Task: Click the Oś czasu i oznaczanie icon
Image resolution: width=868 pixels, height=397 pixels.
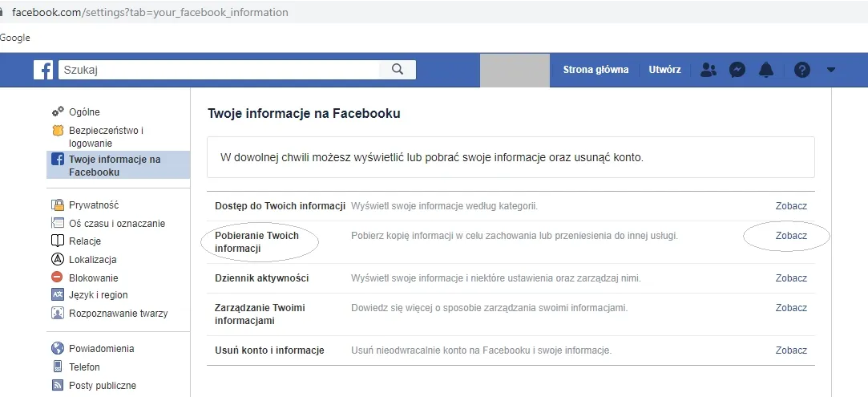Action: 59,224
